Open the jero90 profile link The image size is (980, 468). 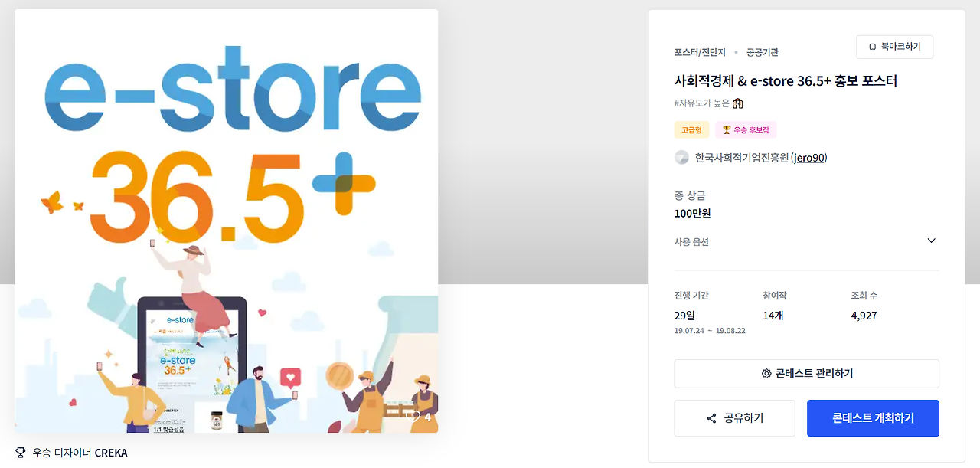tap(809, 158)
